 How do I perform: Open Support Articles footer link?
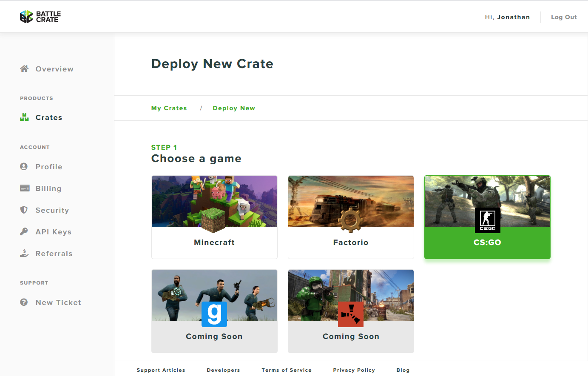(161, 370)
